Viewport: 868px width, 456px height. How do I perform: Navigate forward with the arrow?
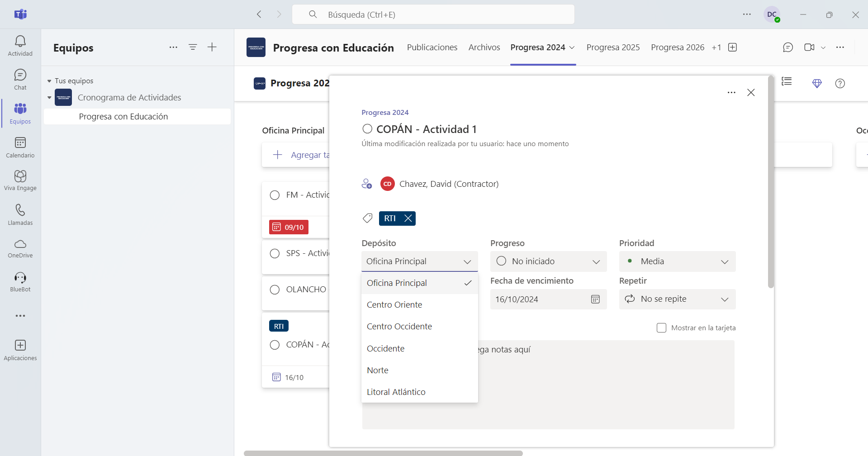point(279,14)
